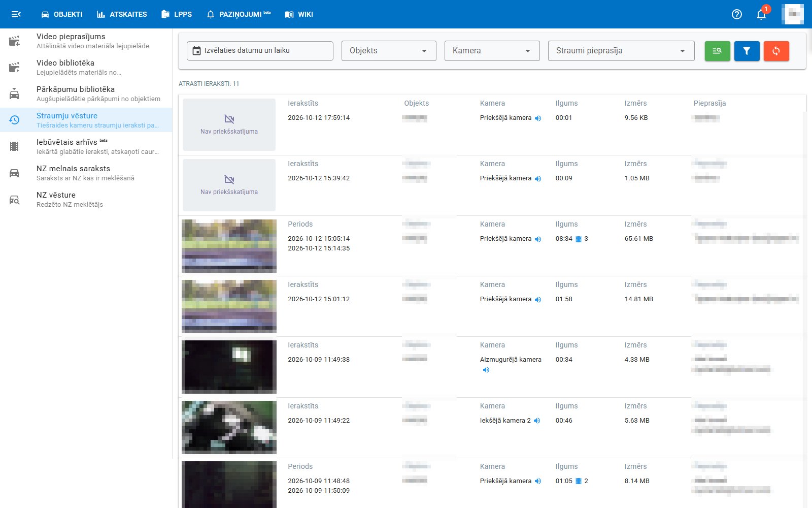The width and height of the screenshot is (812, 508).
Task: Open thumbnail of 2026-10-09 11:49:38 recording
Action: [x=229, y=367]
